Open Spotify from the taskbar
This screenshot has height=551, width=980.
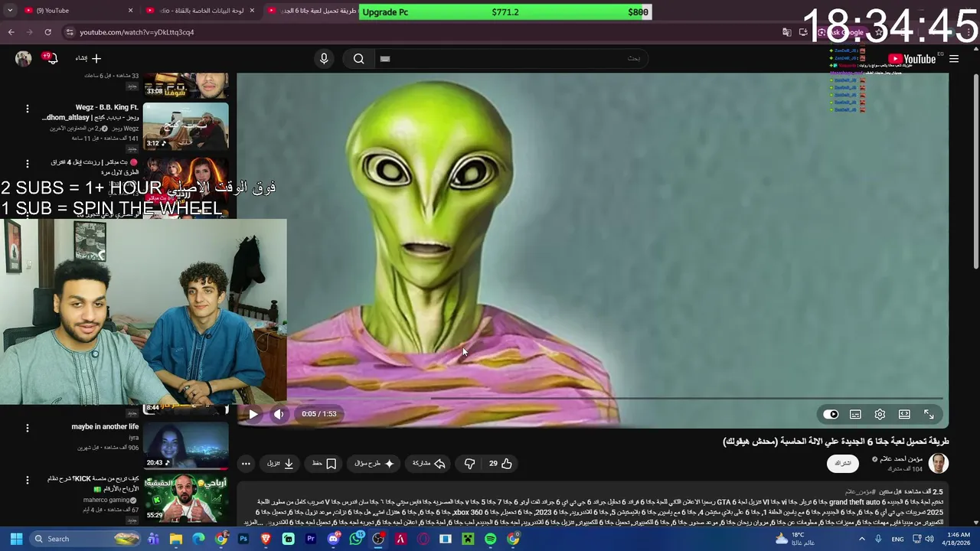(x=490, y=539)
